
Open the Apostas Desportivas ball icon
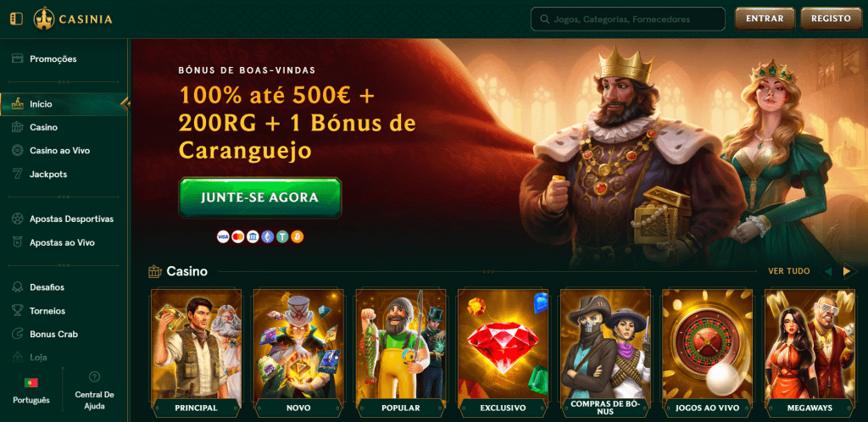pos(18,219)
